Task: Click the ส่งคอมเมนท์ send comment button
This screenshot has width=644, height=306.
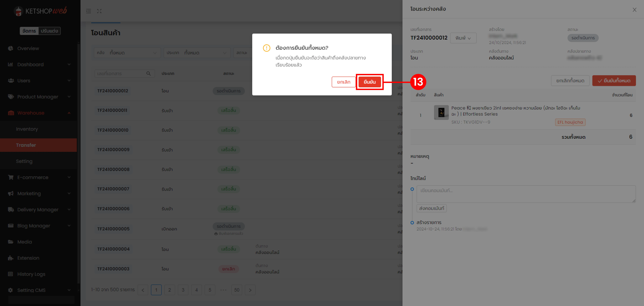Action: (x=432, y=208)
